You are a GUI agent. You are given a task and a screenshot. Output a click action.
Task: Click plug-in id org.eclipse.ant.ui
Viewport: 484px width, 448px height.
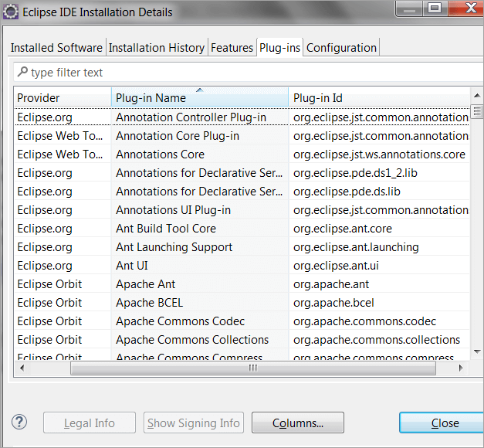(336, 266)
